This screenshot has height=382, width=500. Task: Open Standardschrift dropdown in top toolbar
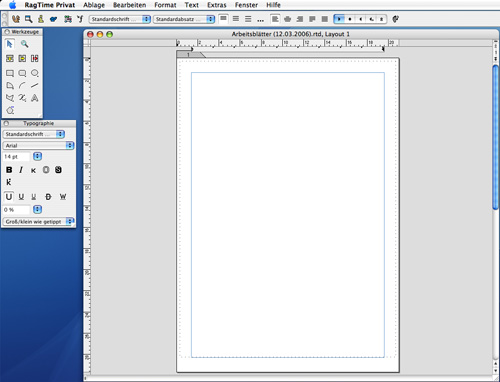click(x=120, y=19)
